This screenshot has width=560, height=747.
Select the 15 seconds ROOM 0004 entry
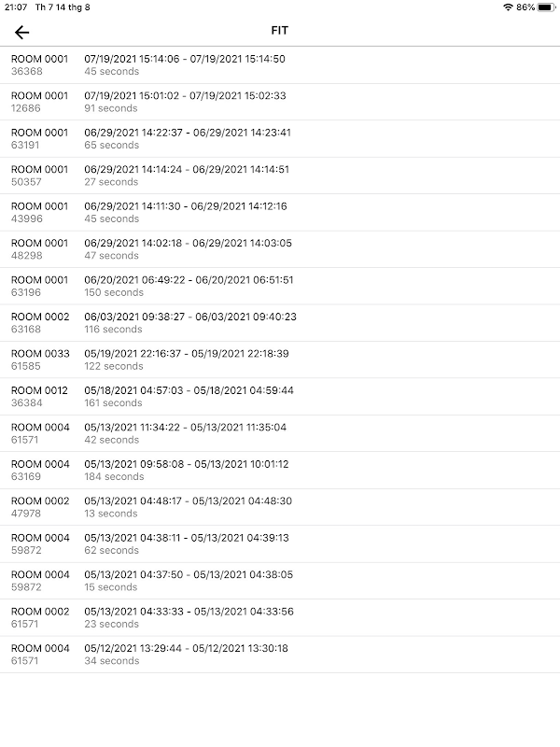pos(280,581)
